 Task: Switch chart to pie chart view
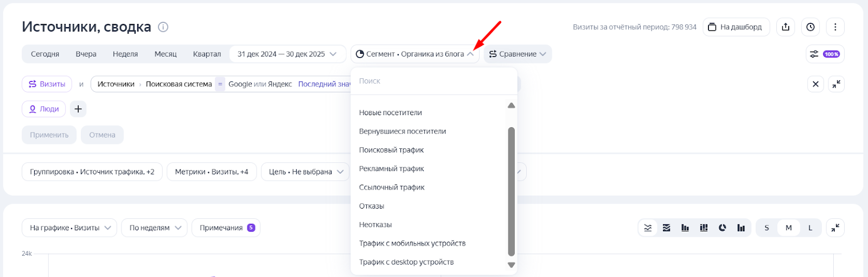click(x=722, y=228)
